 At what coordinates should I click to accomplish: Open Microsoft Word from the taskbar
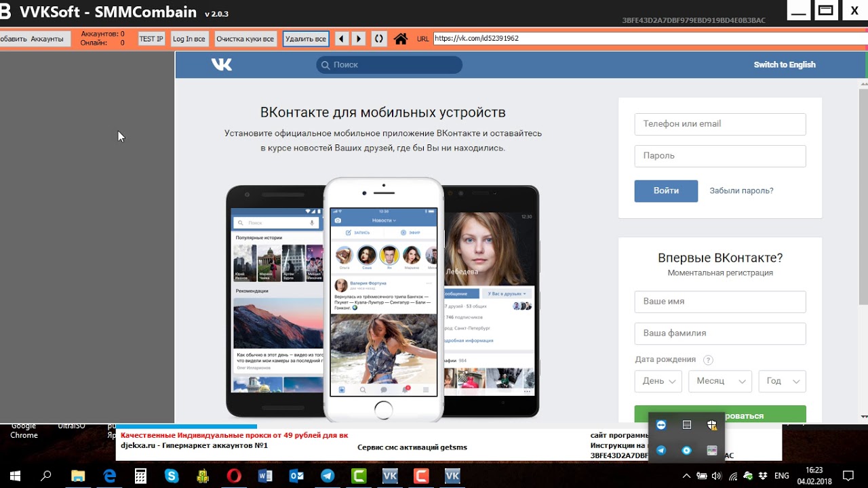click(265, 476)
